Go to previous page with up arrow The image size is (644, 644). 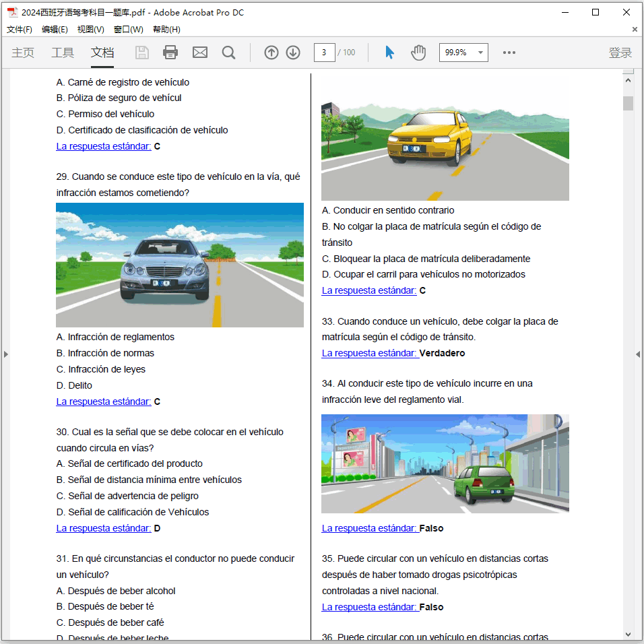pyautogui.click(x=271, y=53)
